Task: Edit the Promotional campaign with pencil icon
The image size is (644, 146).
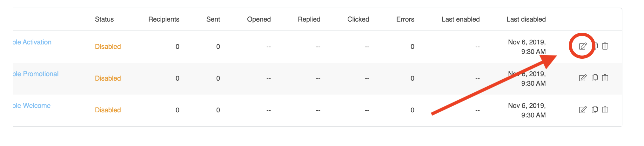Action: click(x=582, y=78)
